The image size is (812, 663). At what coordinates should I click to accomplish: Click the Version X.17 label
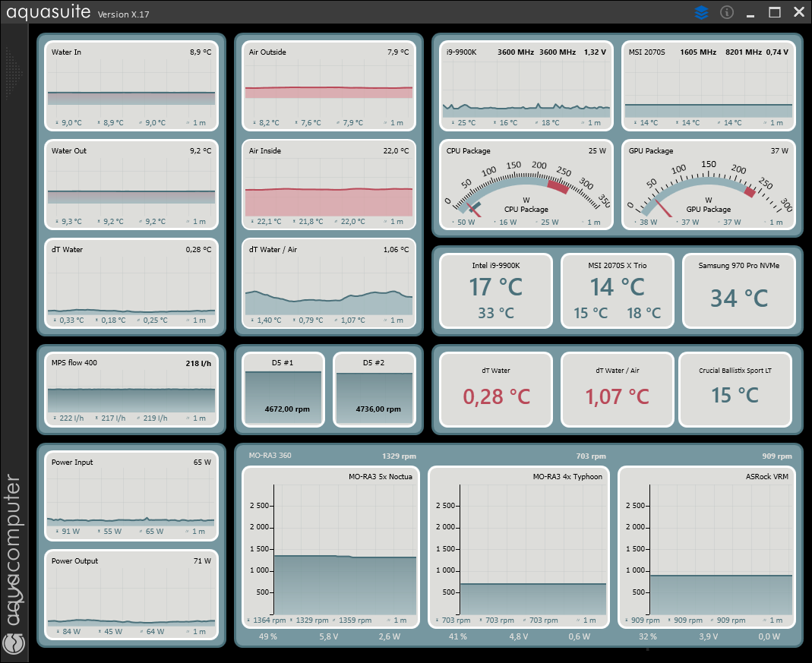tap(123, 14)
